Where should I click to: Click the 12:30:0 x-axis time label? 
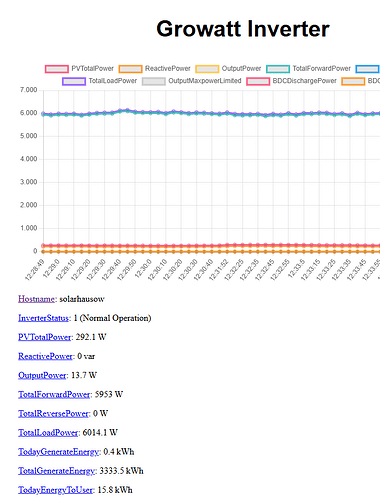[x=143, y=269]
